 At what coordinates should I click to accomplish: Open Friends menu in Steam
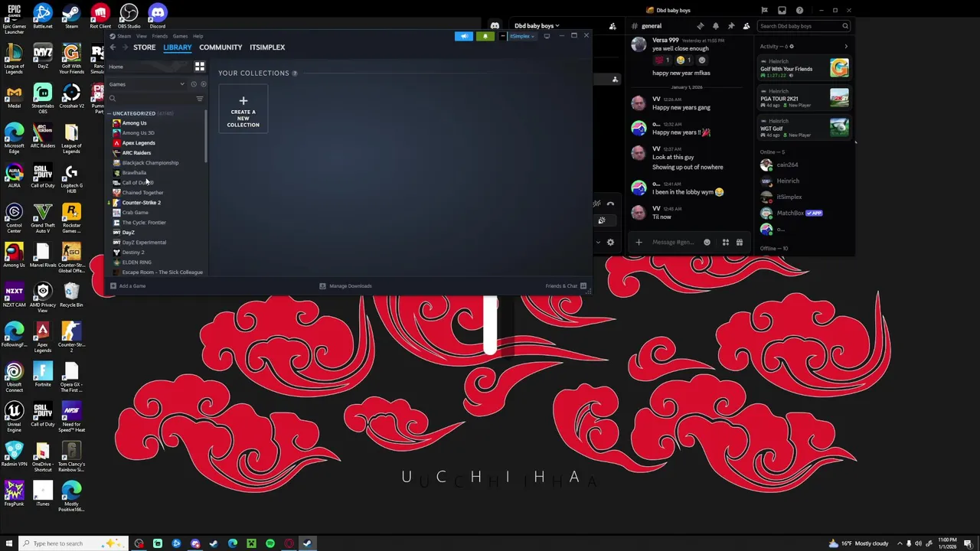[159, 36]
